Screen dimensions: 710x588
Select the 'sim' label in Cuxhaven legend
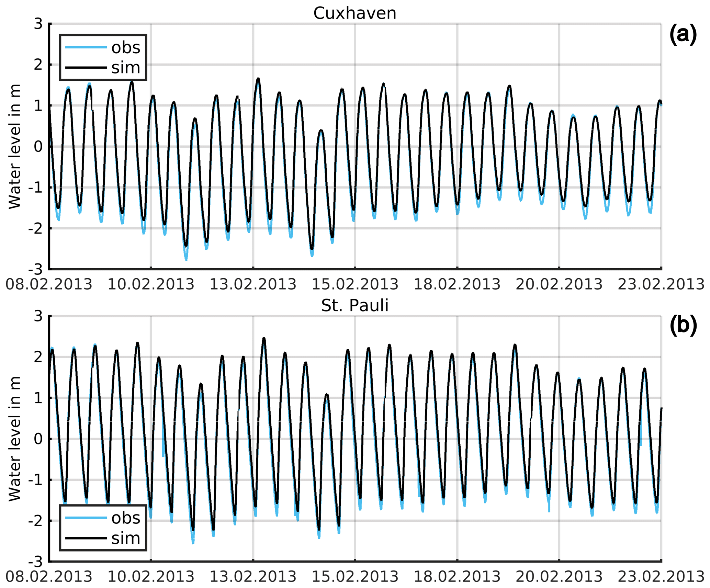click(126, 68)
